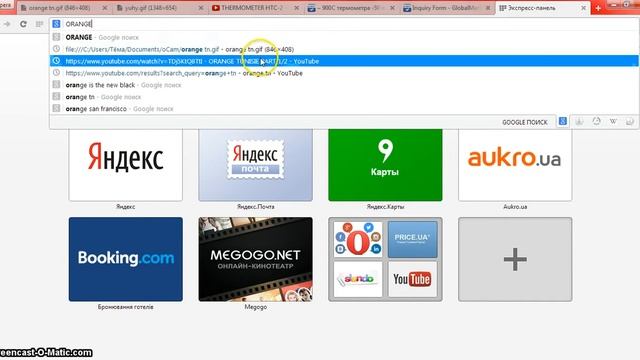Image resolution: width=640 pixels, height=360 pixels.
Task: Click the 'GOOGLE ПОИСК' label
Action: point(524,122)
